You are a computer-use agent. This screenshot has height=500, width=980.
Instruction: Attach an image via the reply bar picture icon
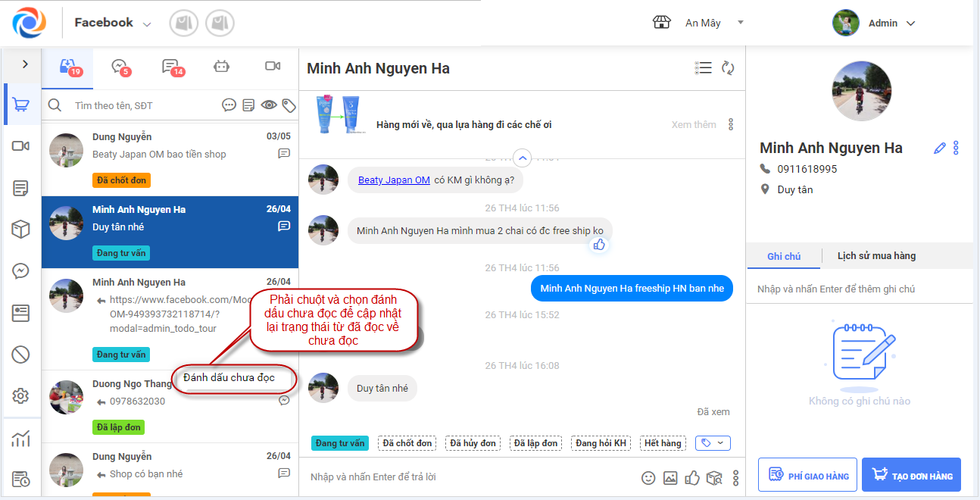(670, 478)
